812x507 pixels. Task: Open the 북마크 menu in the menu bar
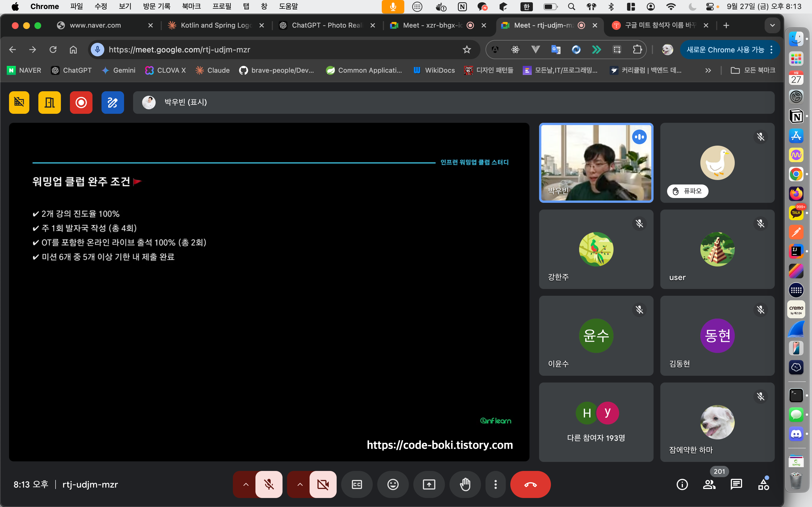(191, 6)
